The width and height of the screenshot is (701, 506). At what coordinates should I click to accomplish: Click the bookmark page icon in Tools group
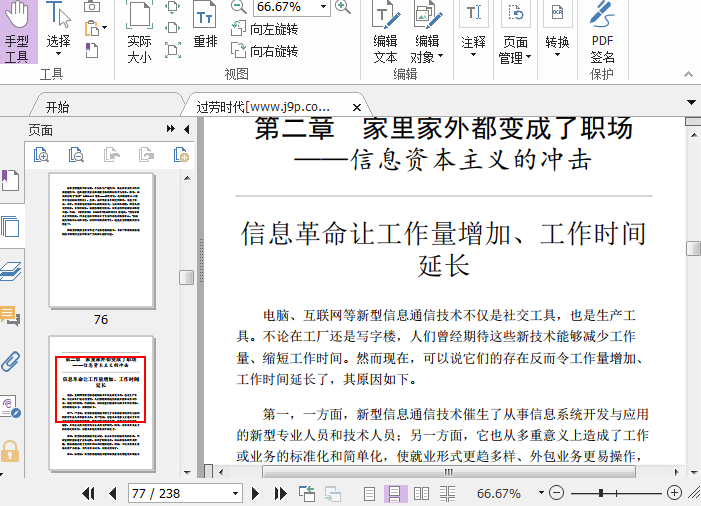click(x=91, y=50)
